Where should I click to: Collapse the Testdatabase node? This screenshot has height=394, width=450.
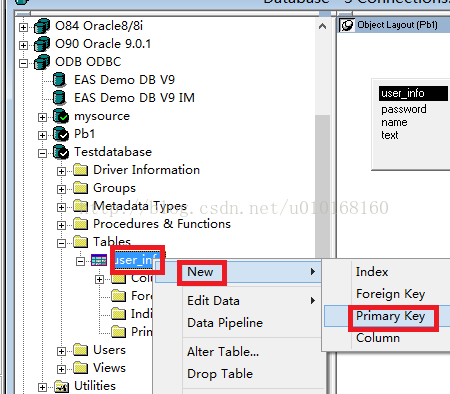[x=42, y=153]
